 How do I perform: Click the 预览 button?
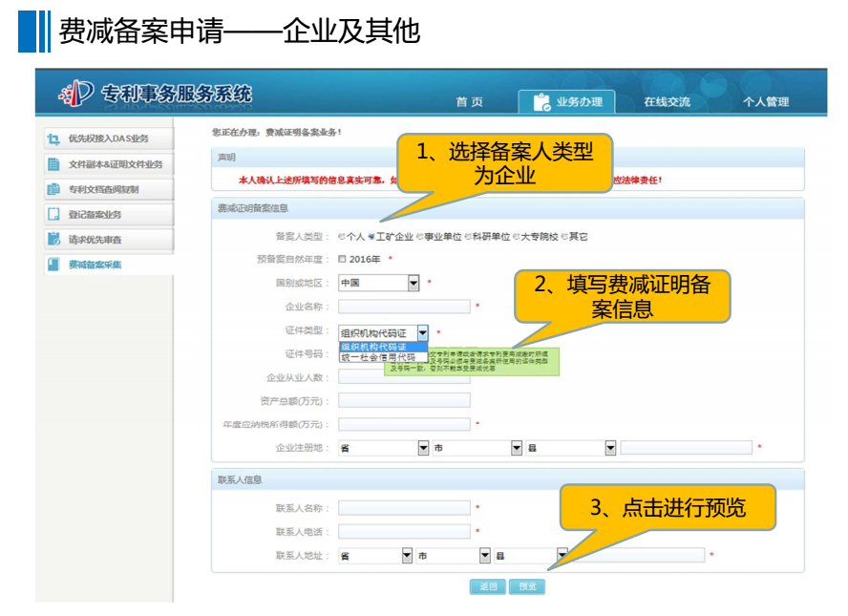tap(527, 586)
